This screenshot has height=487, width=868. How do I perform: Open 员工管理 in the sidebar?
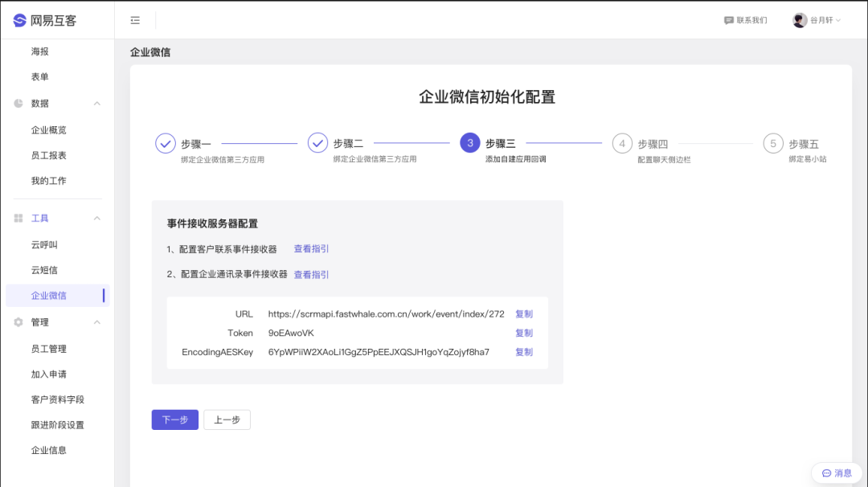click(49, 349)
